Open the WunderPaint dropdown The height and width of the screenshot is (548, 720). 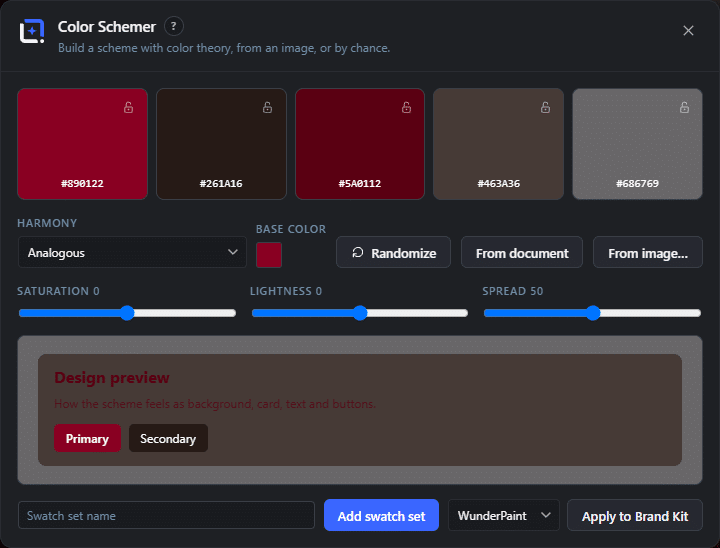(x=504, y=515)
